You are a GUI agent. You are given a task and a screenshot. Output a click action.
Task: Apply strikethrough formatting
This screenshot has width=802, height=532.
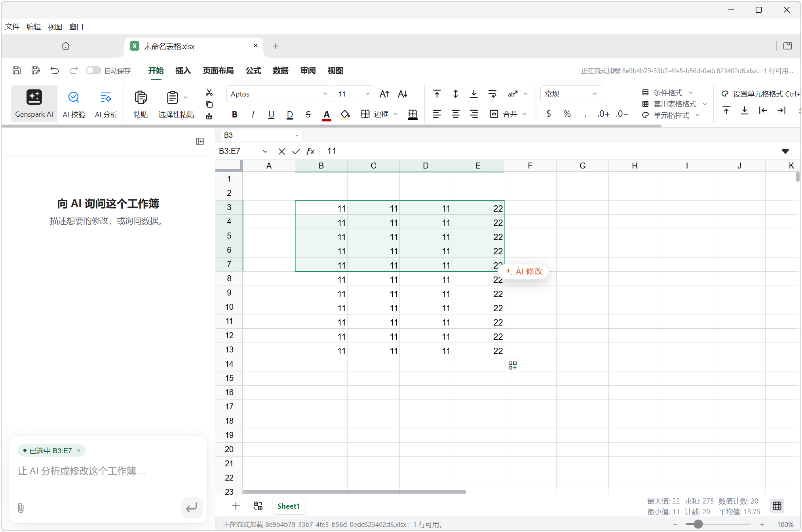coord(308,114)
